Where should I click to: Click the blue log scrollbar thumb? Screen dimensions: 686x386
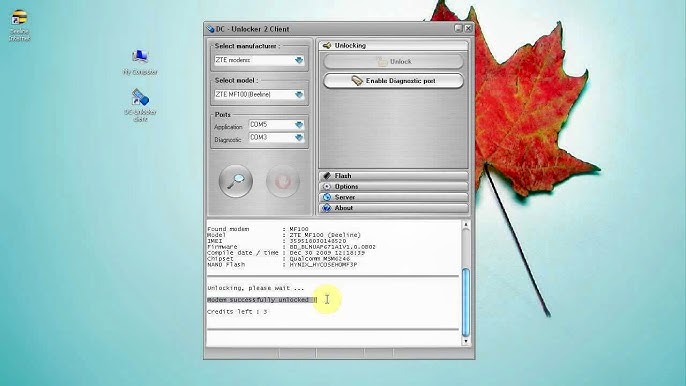tap(466, 302)
